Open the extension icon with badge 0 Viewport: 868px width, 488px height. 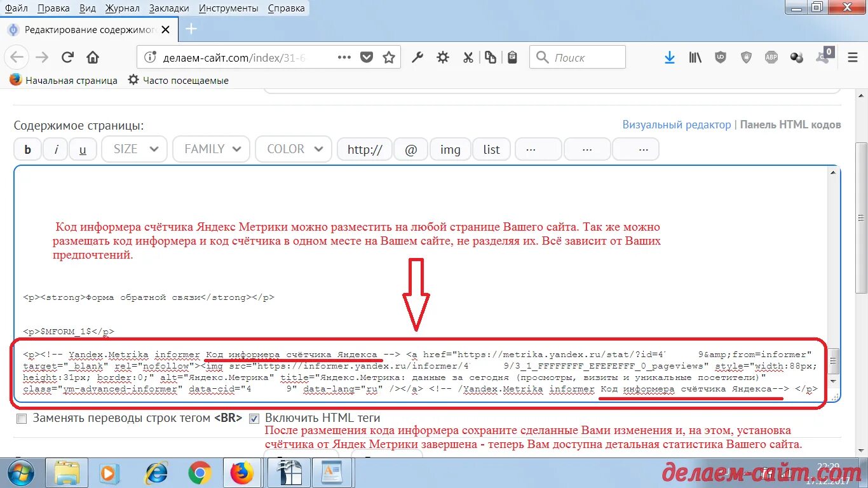[x=824, y=56]
